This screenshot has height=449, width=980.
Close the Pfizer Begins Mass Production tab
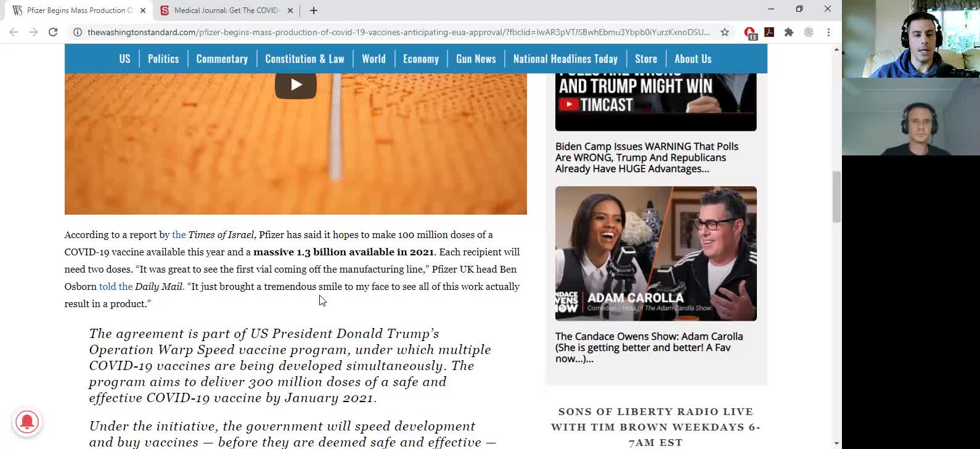(143, 10)
